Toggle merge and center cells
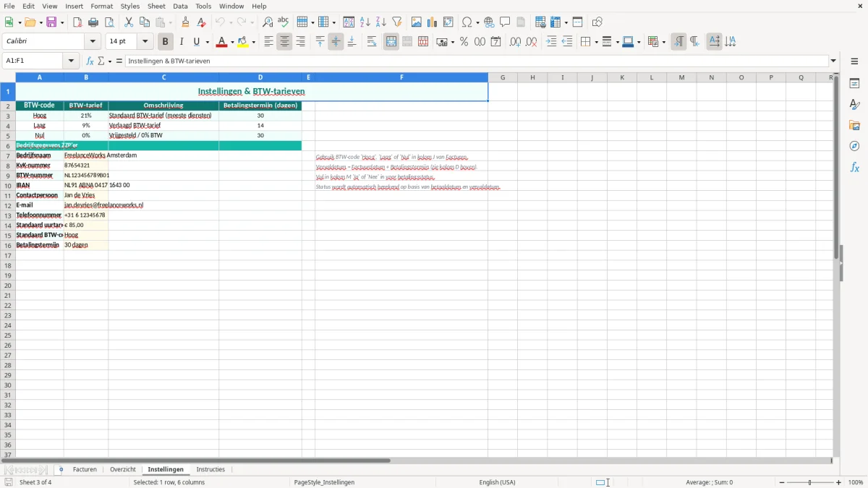Viewport: 868px width, 488px height. point(391,42)
